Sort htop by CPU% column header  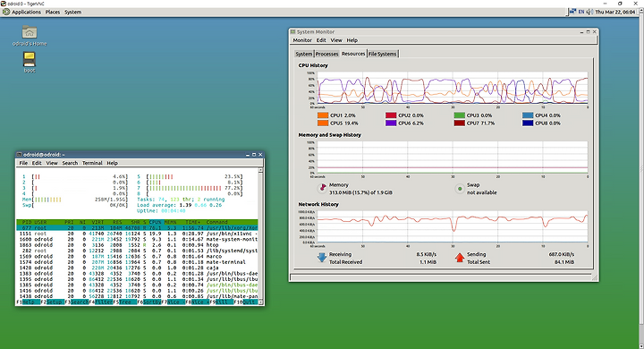tap(156, 222)
